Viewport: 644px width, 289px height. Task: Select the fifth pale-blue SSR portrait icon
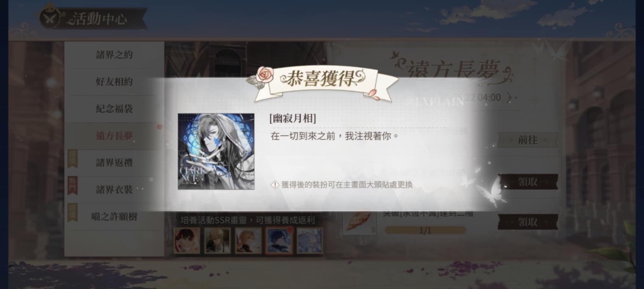[309, 241]
